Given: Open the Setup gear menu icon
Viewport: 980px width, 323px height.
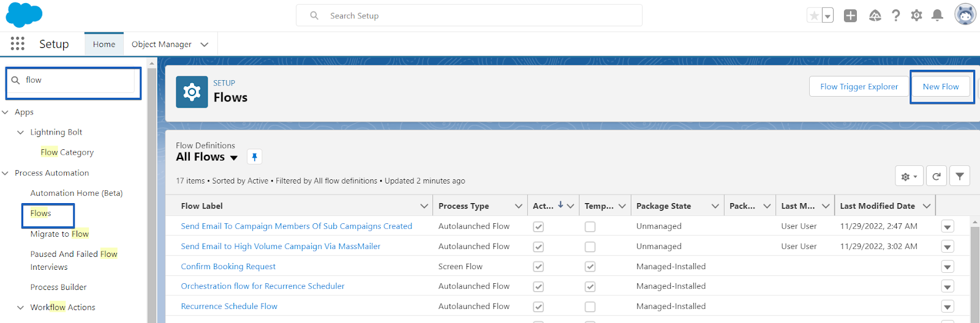Looking at the screenshot, I should click(x=916, y=15).
